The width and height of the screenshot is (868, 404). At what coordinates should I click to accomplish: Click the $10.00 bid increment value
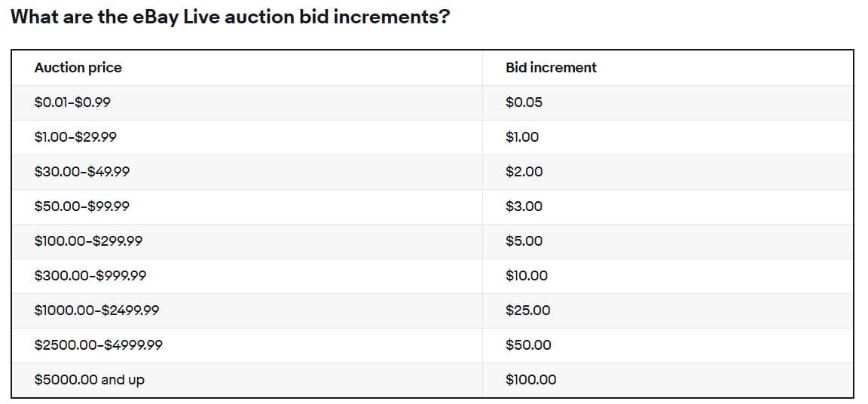(x=527, y=276)
